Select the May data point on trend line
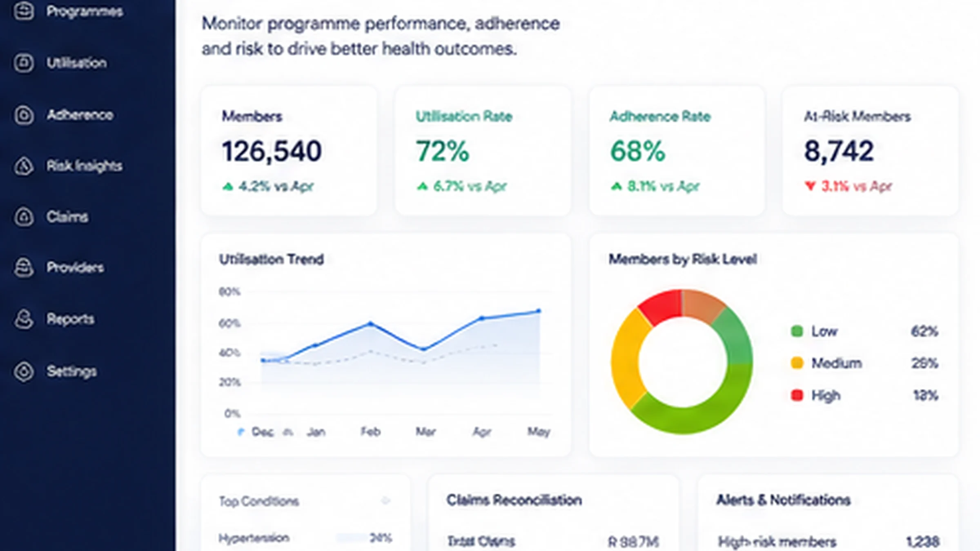 pyautogui.click(x=539, y=311)
